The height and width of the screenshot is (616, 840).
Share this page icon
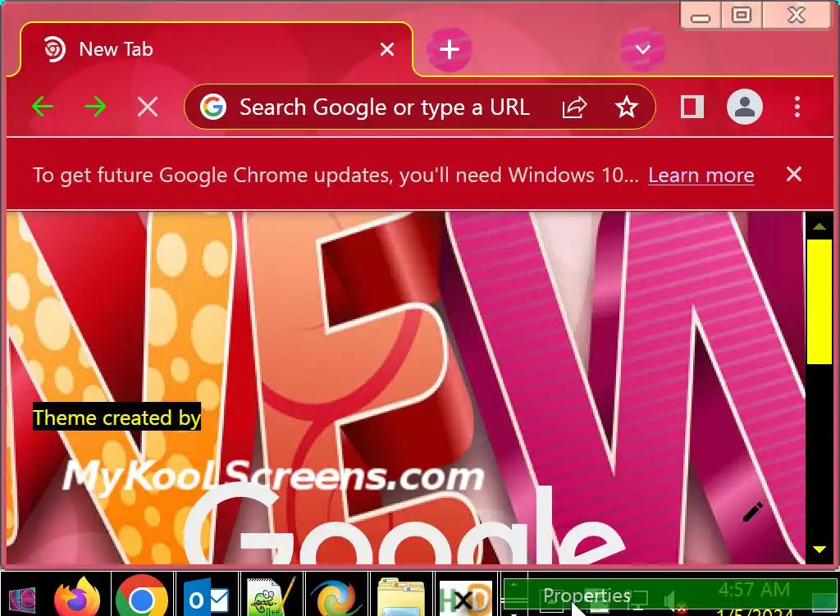(574, 107)
